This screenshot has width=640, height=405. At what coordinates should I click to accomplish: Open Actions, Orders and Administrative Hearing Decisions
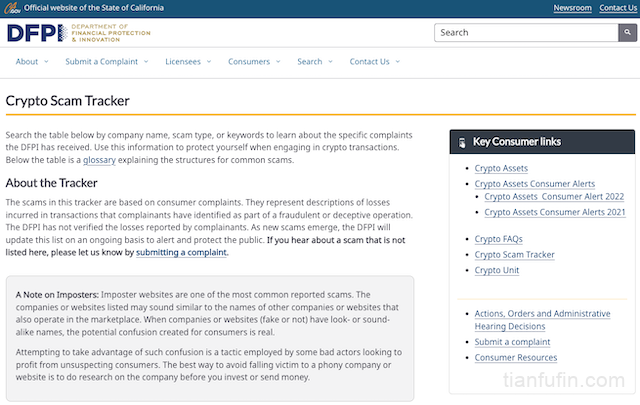pos(542,320)
